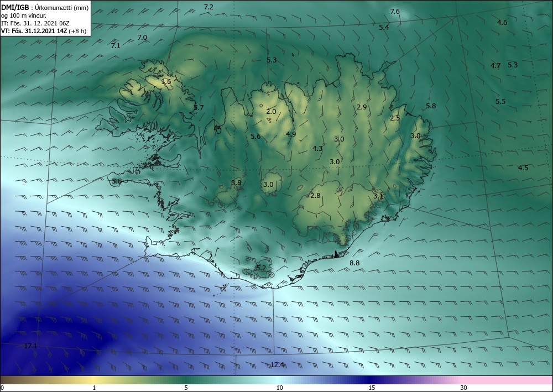
Task: Click the 2.0 value in north Iceland
Action: click(271, 112)
